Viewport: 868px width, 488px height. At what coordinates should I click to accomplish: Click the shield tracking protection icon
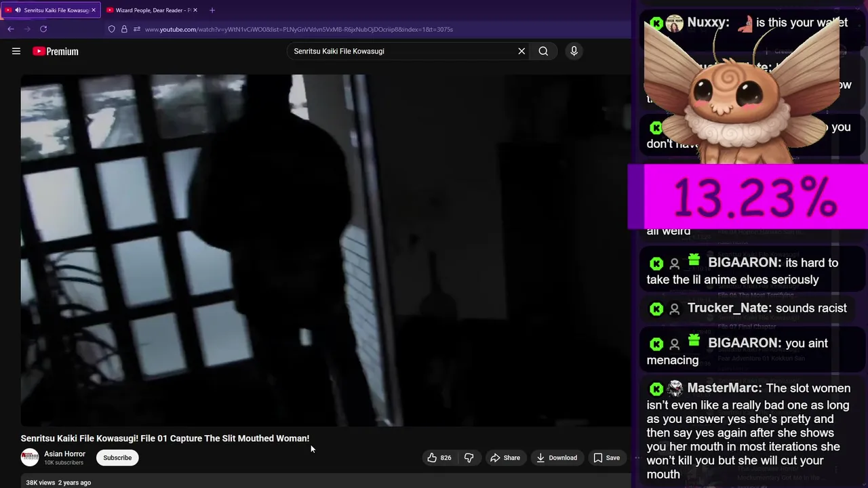pyautogui.click(x=112, y=29)
